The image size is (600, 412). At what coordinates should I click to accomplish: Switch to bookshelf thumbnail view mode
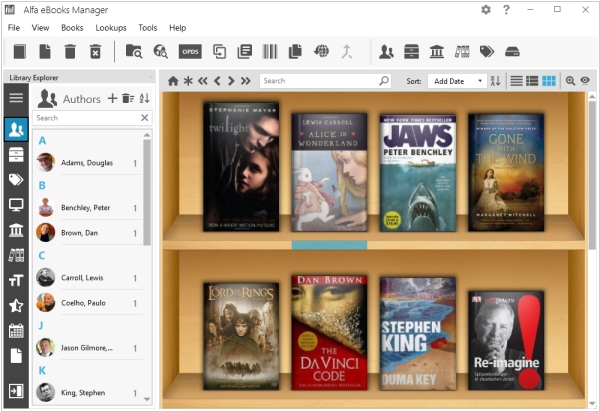549,81
